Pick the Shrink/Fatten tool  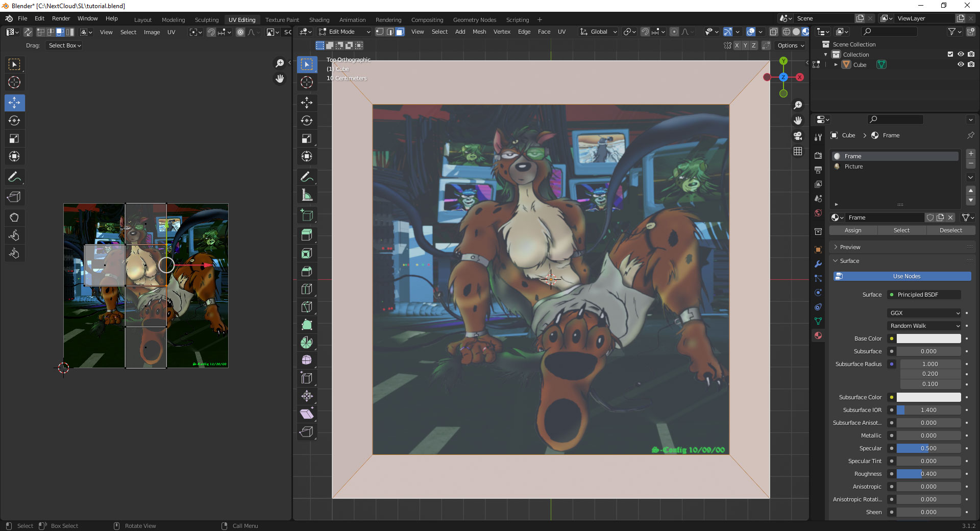click(x=307, y=396)
